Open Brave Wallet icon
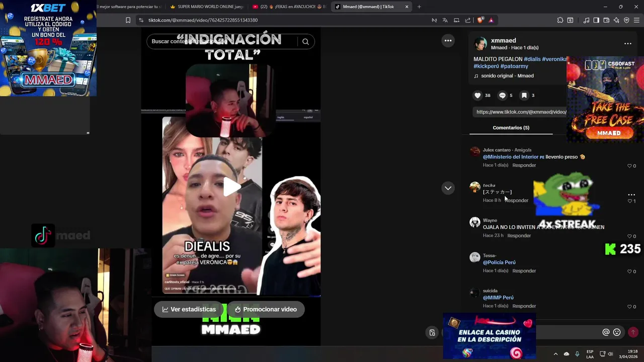The image size is (644, 362). point(606,20)
